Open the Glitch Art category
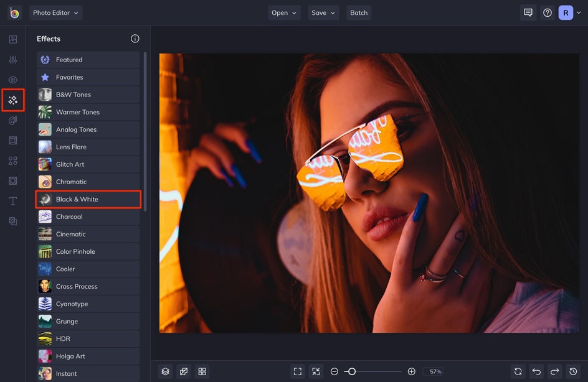 [x=88, y=164]
